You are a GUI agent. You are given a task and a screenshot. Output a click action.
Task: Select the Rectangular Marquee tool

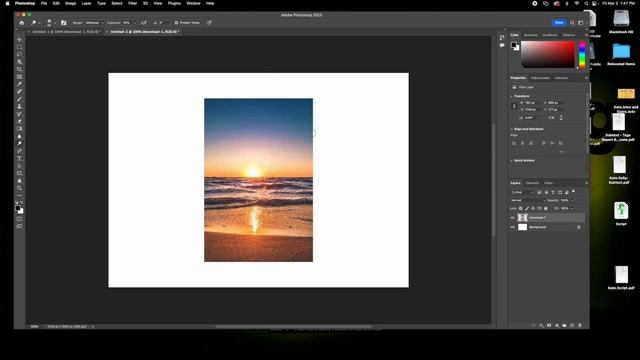pos(20,47)
